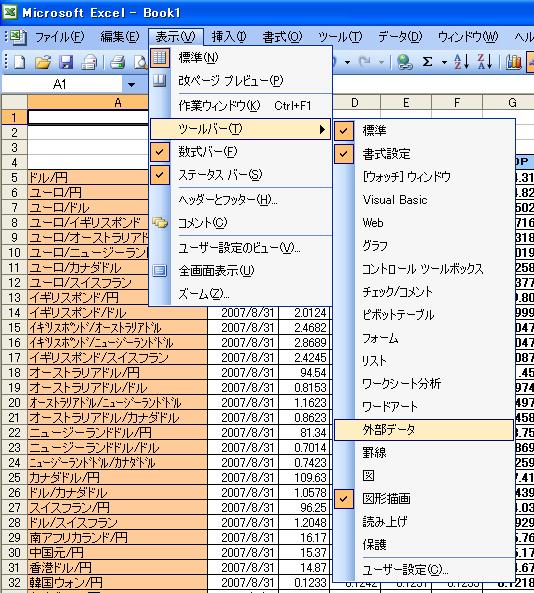Screen dimensions: 534x593
Task: Select コメント in the View menu
Action: [241, 223]
